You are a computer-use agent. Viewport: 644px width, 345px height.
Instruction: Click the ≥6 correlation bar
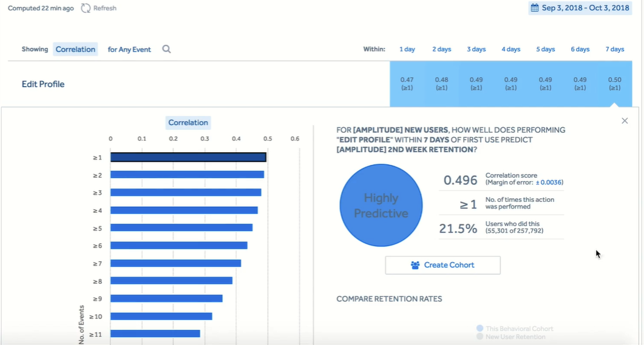pos(178,246)
